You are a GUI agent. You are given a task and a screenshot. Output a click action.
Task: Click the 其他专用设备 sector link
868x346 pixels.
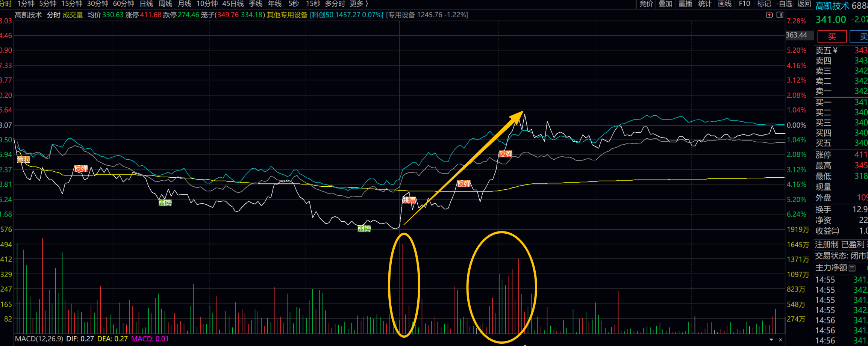pos(287,15)
